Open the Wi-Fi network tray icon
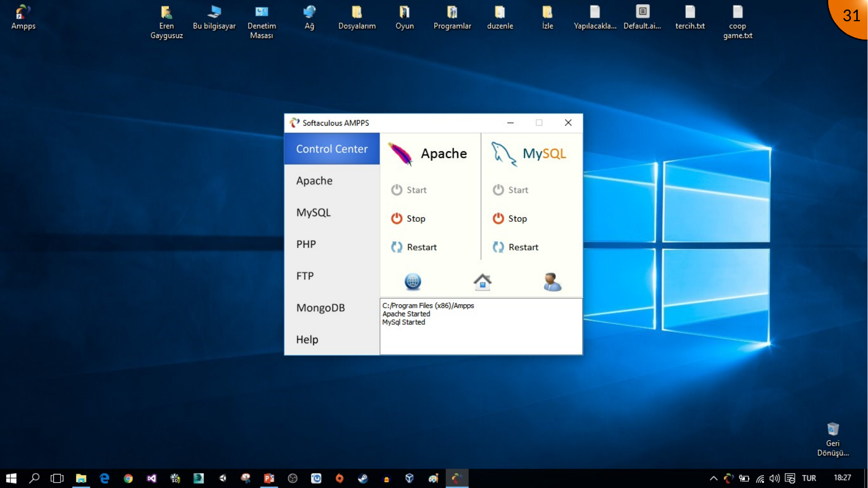This screenshot has width=868, height=488. [x=760, y=478]
